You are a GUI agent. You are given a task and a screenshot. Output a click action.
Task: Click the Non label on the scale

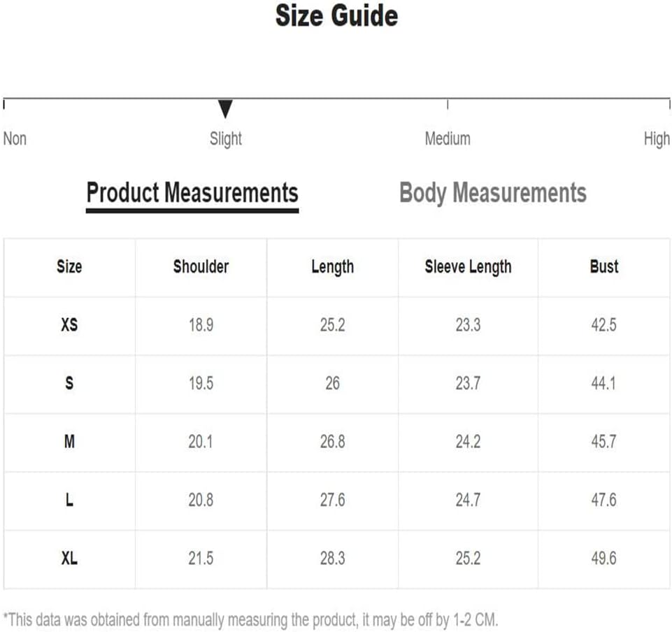(x=15, y=138)
